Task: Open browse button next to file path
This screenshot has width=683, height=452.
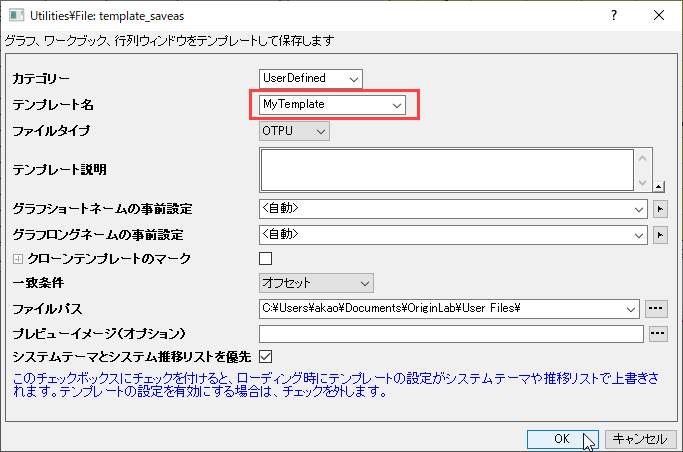Action: tap(656, 309)
